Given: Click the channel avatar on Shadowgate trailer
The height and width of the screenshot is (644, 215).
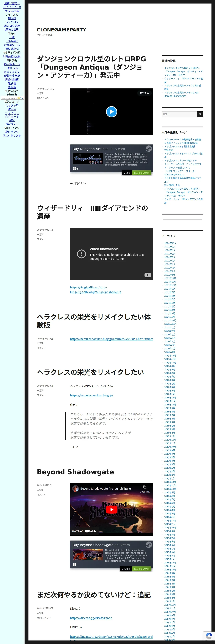Looking at the screenshot, I should (75, 489).
